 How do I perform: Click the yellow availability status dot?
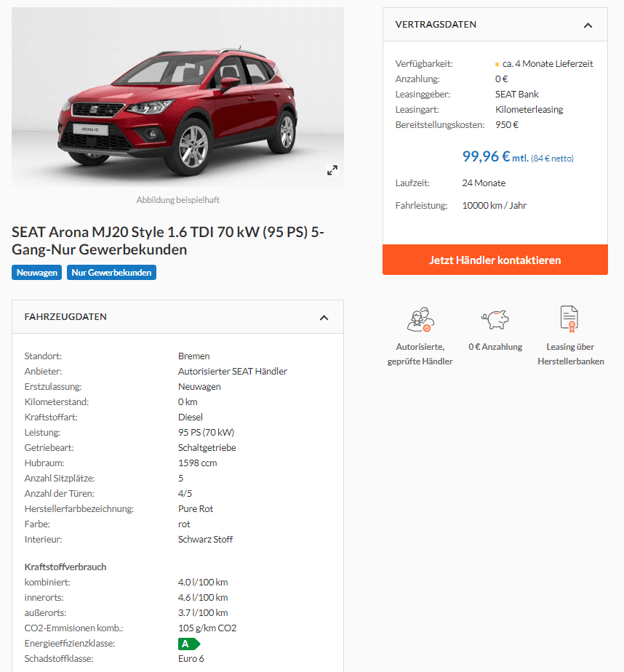[497, 64]
